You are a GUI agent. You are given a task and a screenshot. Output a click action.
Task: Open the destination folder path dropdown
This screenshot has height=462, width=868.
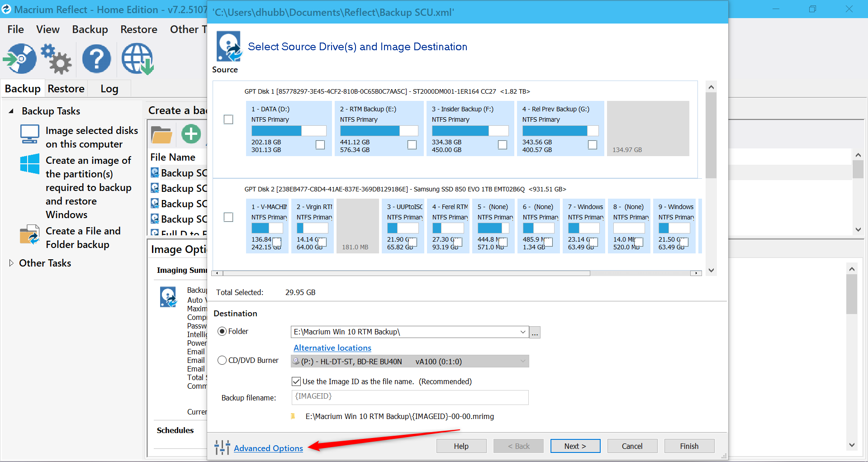523,332
